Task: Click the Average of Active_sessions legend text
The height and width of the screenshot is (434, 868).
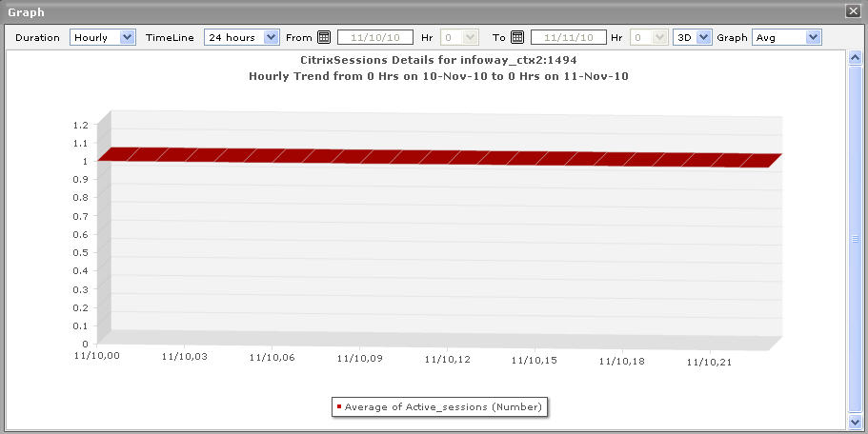Action: tap(443, 407)
